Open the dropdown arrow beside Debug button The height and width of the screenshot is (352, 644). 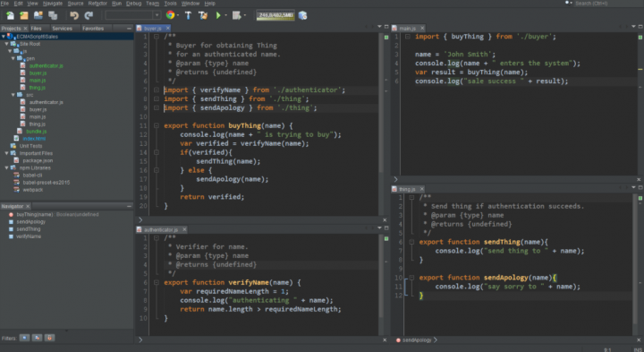click(245, 15)
